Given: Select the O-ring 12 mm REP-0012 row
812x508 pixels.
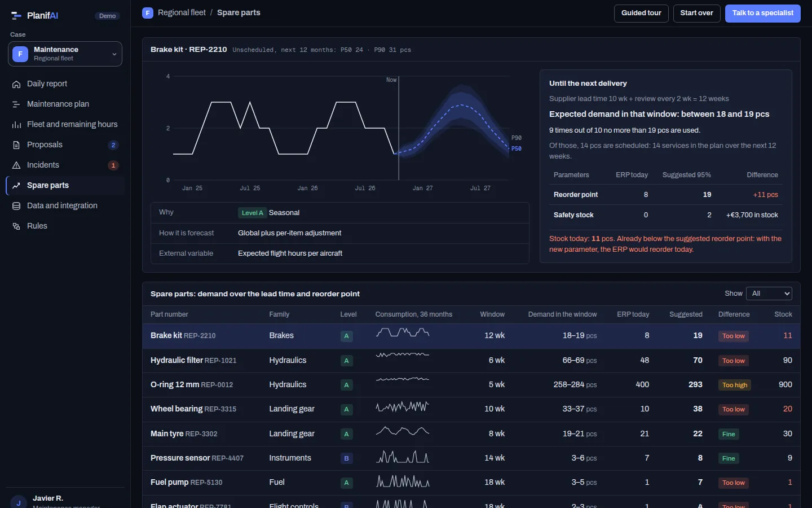Looking at the screenshot, I should (471, 384).
